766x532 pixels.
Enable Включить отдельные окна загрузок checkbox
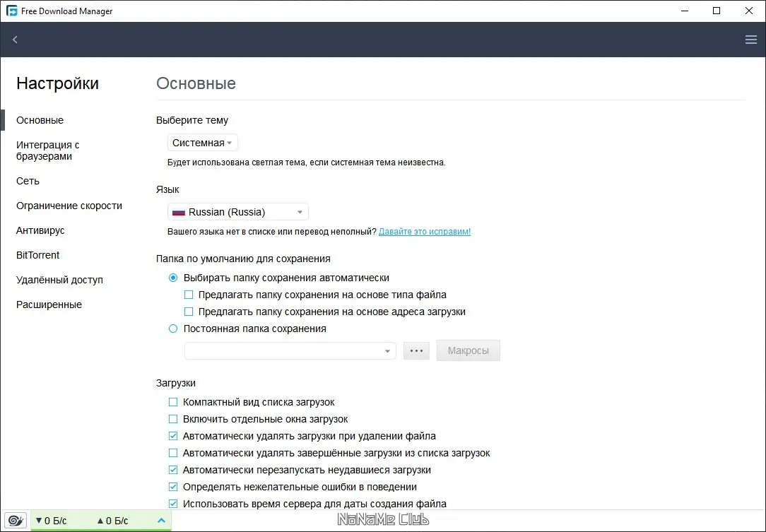click(173, 419)
